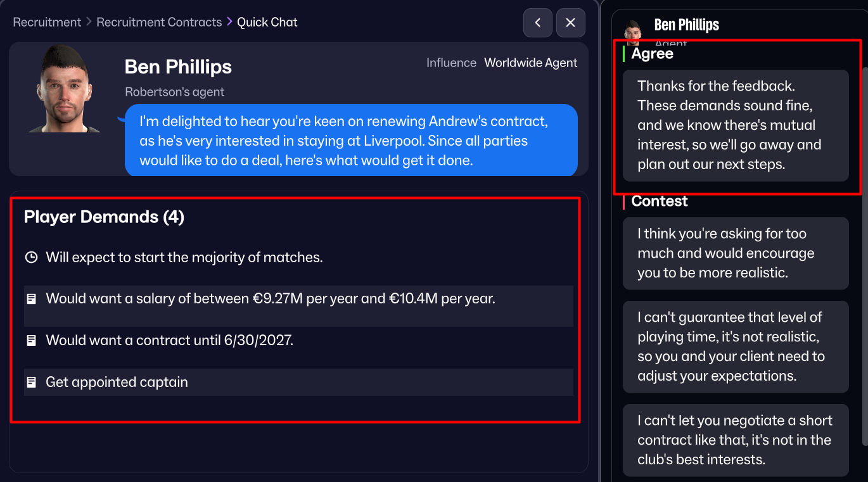
Task: Select the 'asking for too much' contest response
Action: [736, 253]
